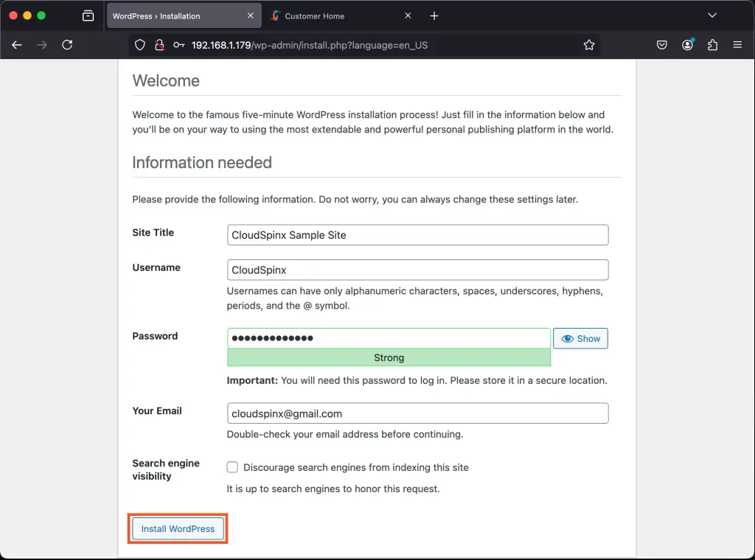Click the Your Email address field
This screenshot has height=560, width=755.
tap(417, 413)
